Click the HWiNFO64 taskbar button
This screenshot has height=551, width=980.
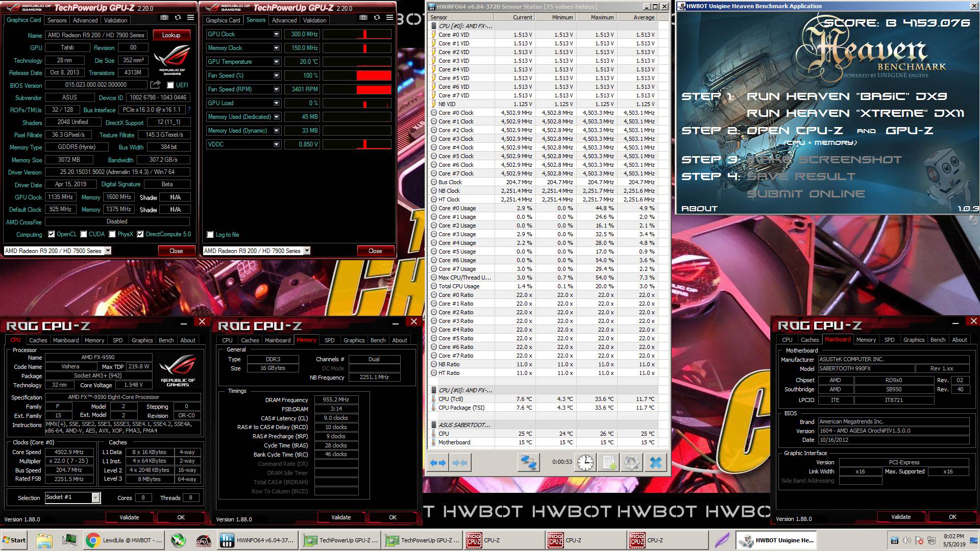[258, 540]
